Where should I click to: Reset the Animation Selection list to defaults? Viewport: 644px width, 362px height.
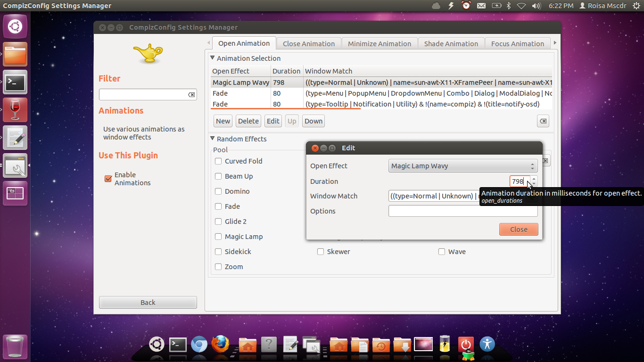point(543,121)
